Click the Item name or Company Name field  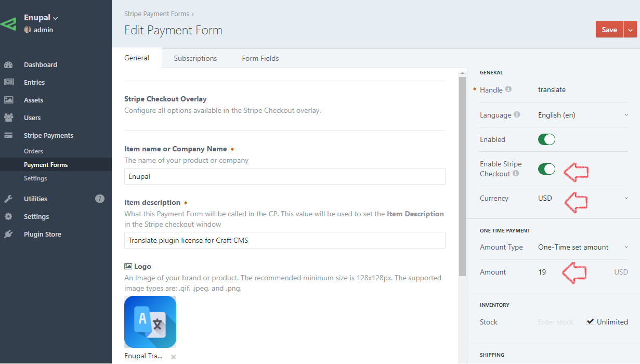[x=285, y=176]
